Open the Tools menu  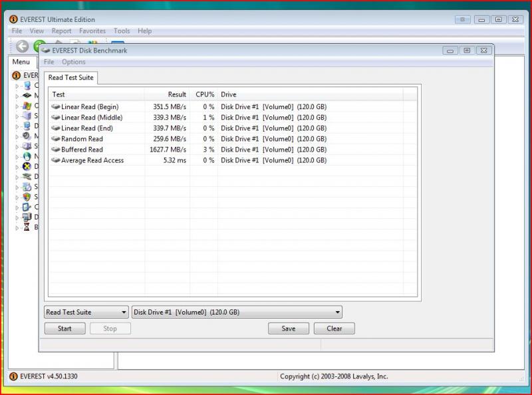122,31
